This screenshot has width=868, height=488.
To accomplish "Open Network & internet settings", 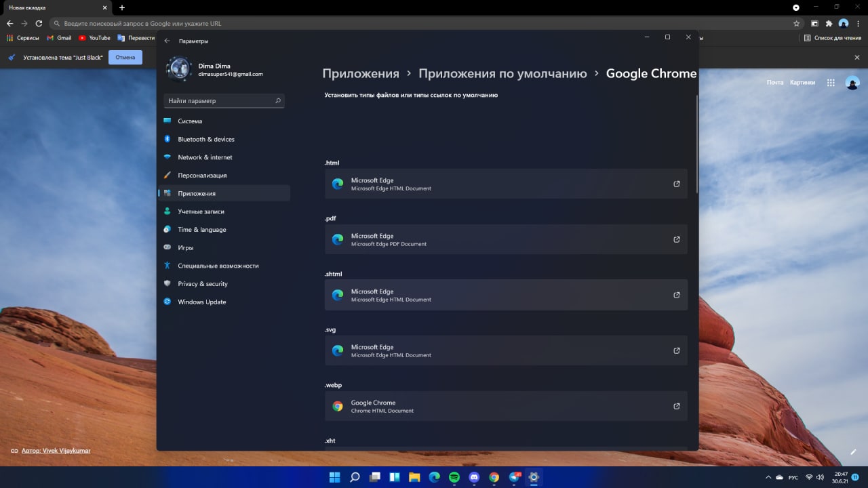I will coord(224,157).
